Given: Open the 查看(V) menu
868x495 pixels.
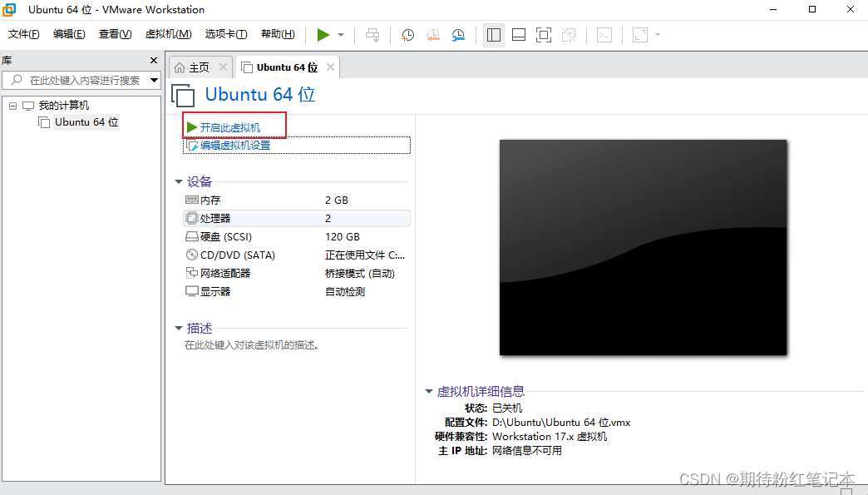Looking at the screenshot, I should 115,34.
